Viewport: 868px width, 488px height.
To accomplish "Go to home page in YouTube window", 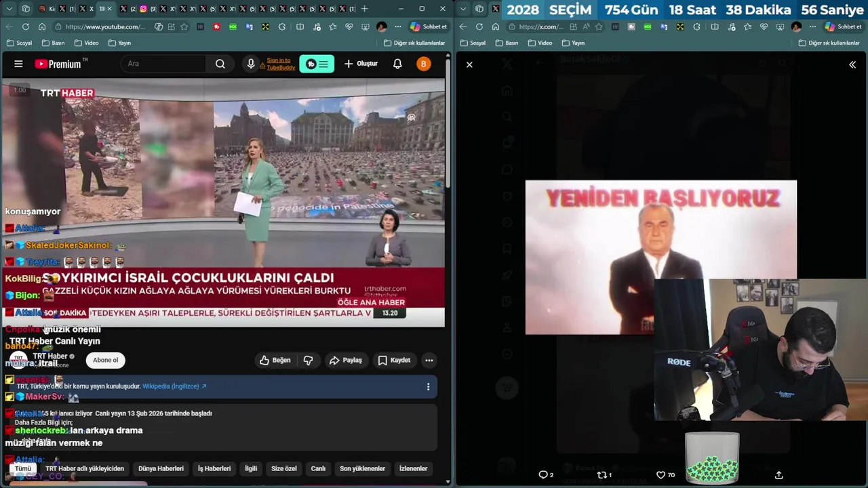I will point(42,26).
